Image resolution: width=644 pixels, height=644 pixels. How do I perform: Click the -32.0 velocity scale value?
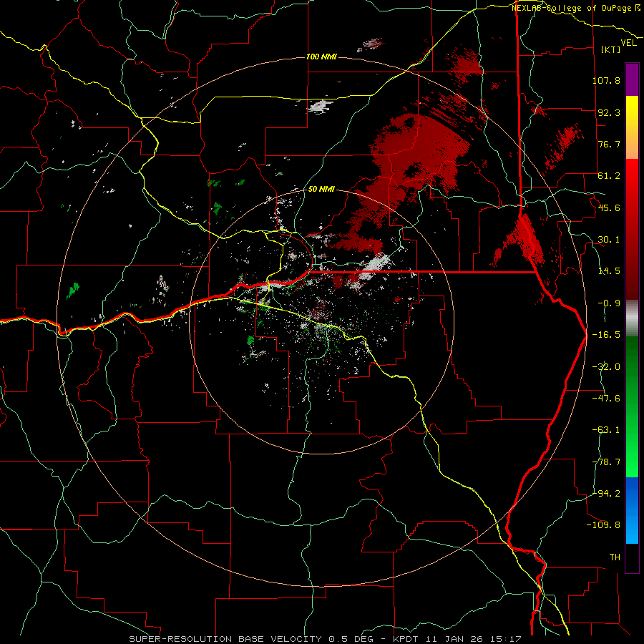(x=606, y=367)
